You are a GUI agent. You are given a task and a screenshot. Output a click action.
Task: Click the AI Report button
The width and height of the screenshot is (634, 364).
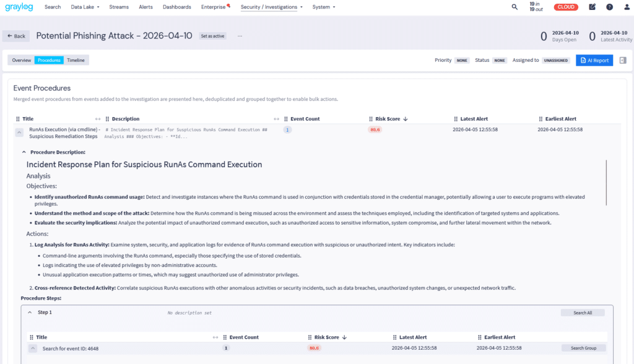pyautogui.click(x=594, y=60)
